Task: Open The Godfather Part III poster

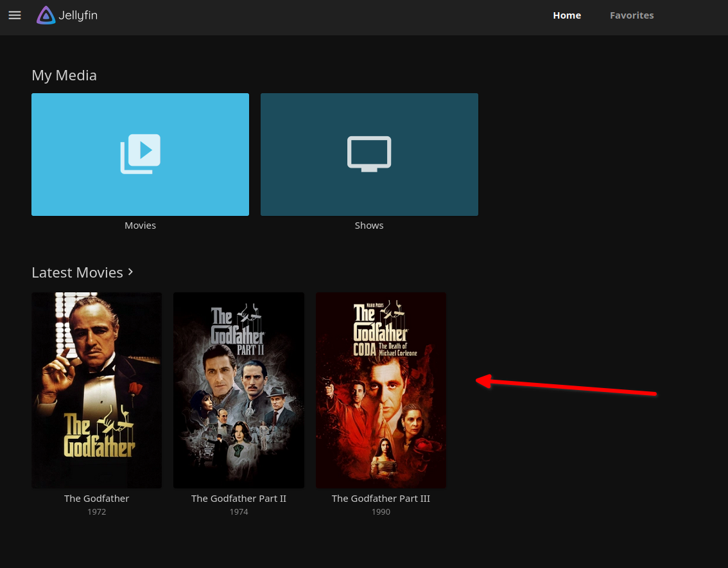Action: (x=381, y=390)
